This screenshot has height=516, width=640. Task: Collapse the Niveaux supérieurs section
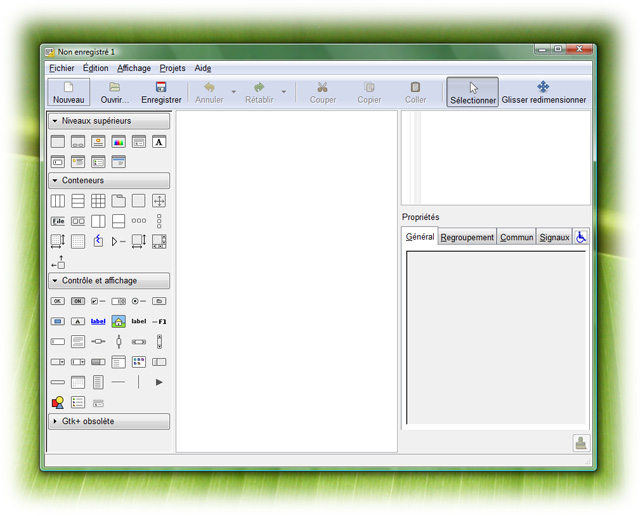pyautogui.click(x=109, y=121)
